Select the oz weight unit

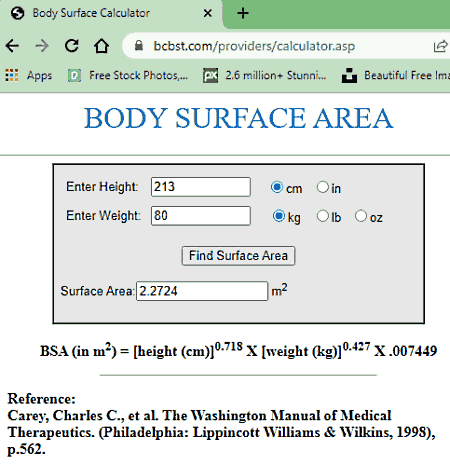(361, 216)
